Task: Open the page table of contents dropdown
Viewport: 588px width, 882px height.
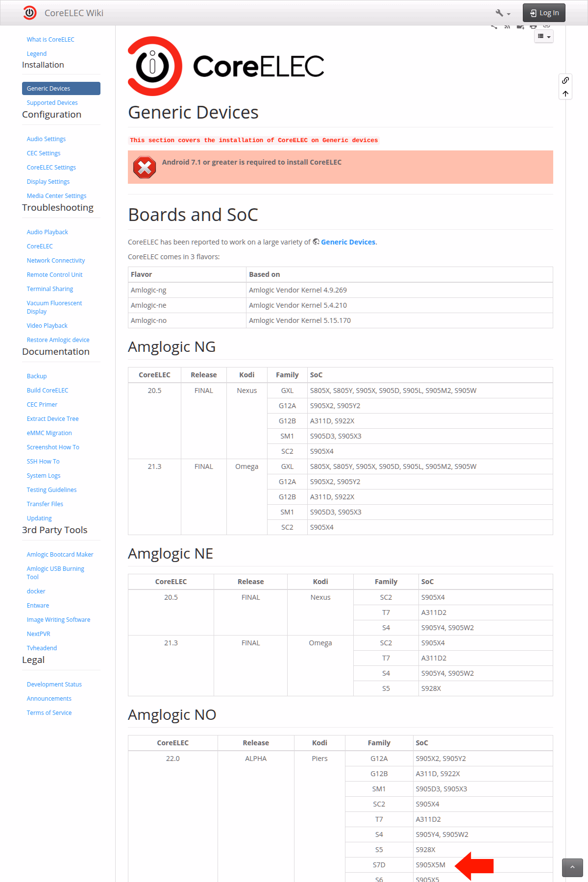Action: tap(544, 36)
